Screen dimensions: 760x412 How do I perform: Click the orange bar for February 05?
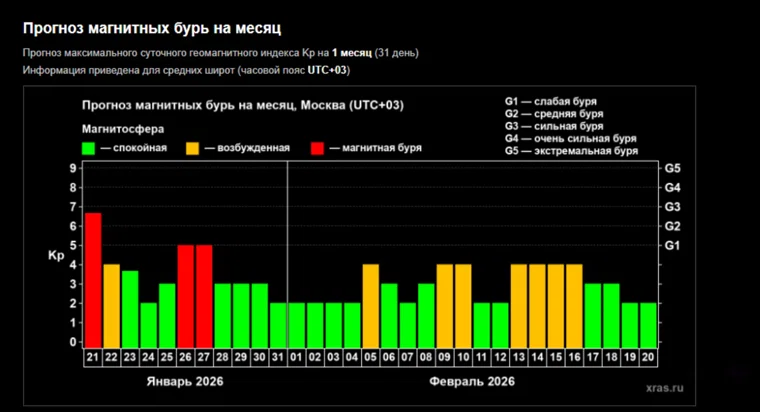point(370,304)
